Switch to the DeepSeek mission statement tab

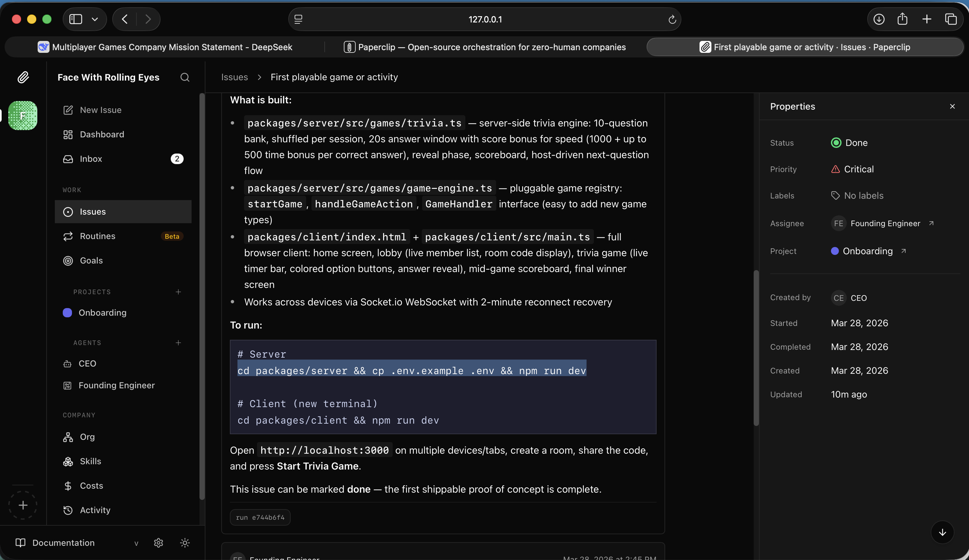(165, 47)
